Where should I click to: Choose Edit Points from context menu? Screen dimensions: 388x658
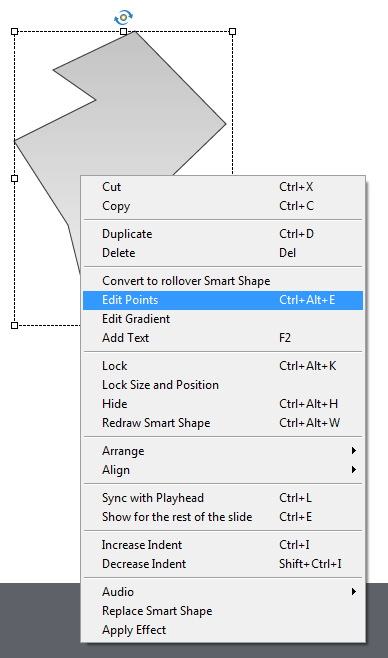point(223,300)
